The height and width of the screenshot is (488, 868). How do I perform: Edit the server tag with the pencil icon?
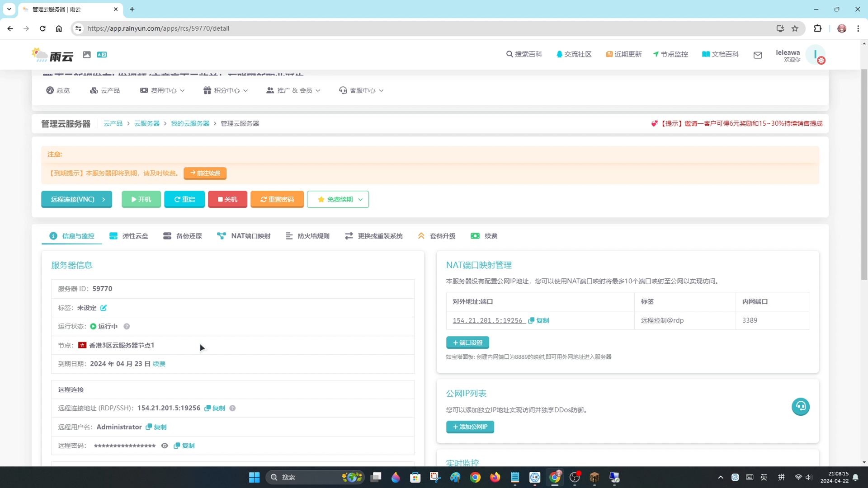[104, 308]
